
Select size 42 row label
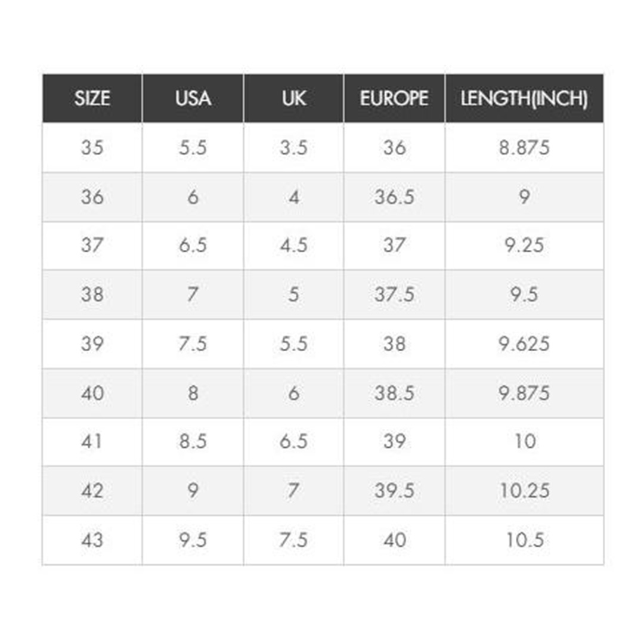(92, 490)
